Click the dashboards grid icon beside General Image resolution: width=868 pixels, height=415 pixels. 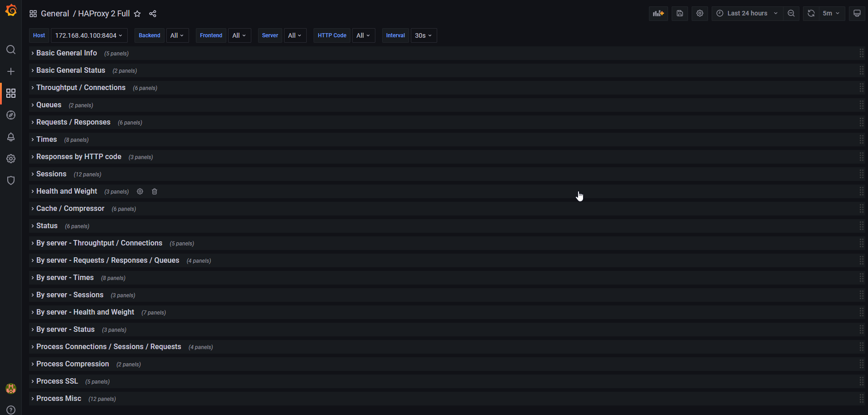click(x=33, y=14)
